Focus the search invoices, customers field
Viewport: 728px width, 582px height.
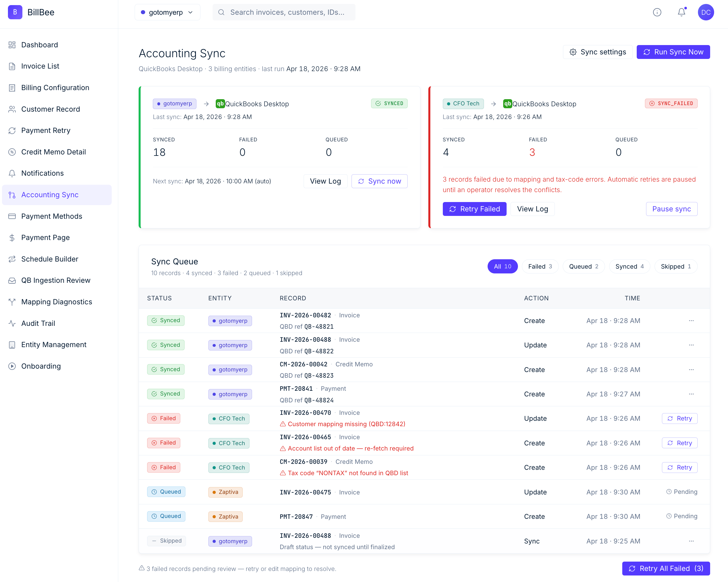tap(284, 12)
